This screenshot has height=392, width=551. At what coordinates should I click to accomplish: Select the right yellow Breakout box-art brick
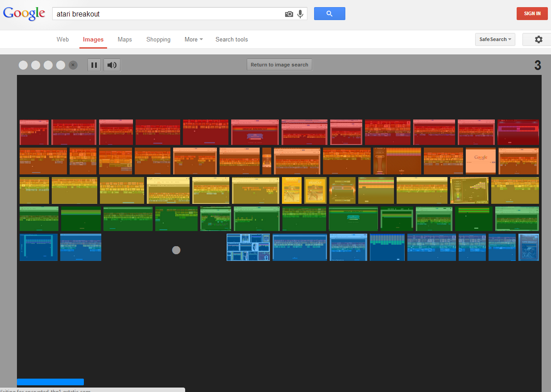click(x=315, y=190)
